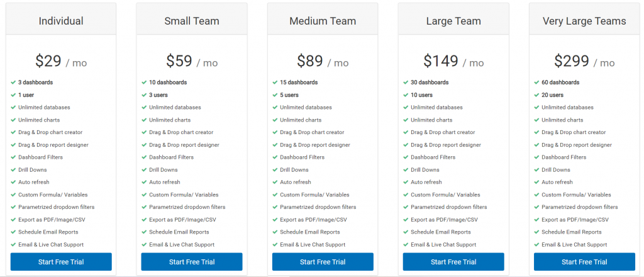Click the Very Large Teams plan title
Screen dimensions: 644x277
coord(584,21)
